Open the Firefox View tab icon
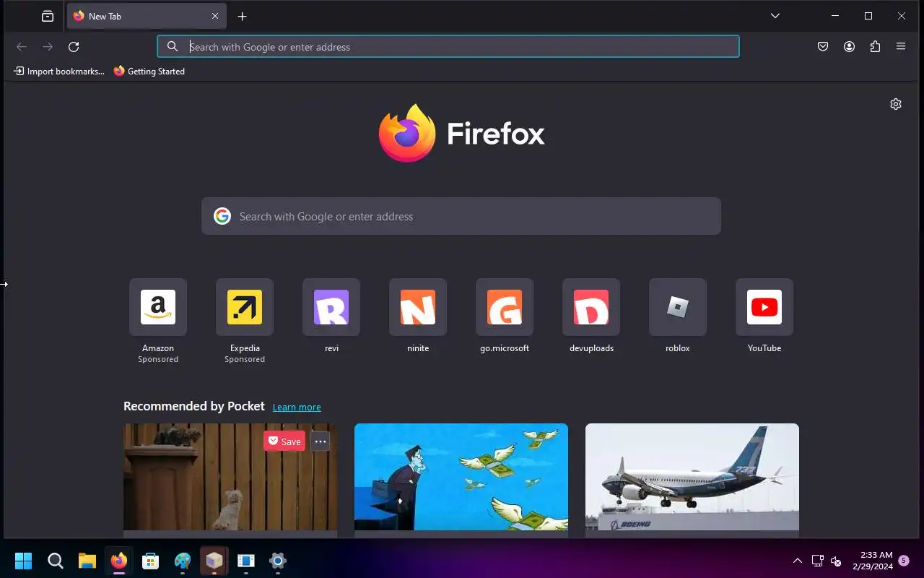924x578 pixels. pyautogui.click(x=48, y=16)
